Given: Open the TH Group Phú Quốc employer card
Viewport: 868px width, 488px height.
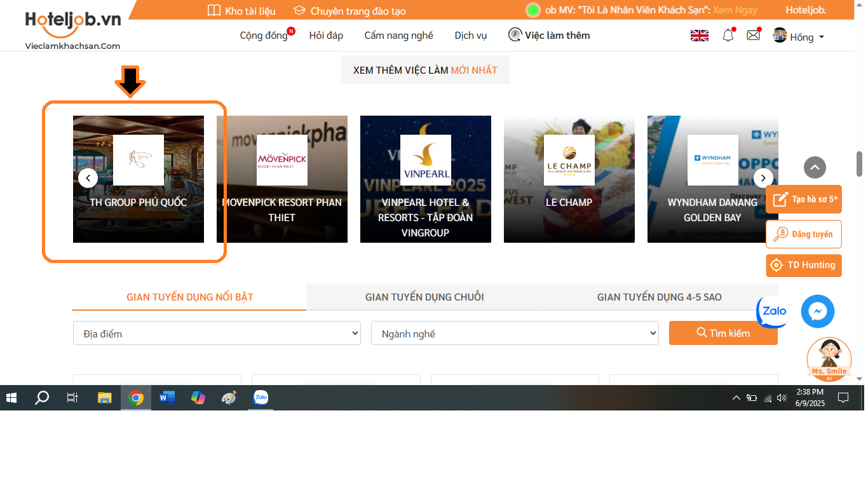Looking at the screenshot, I should tap(139, 179).
